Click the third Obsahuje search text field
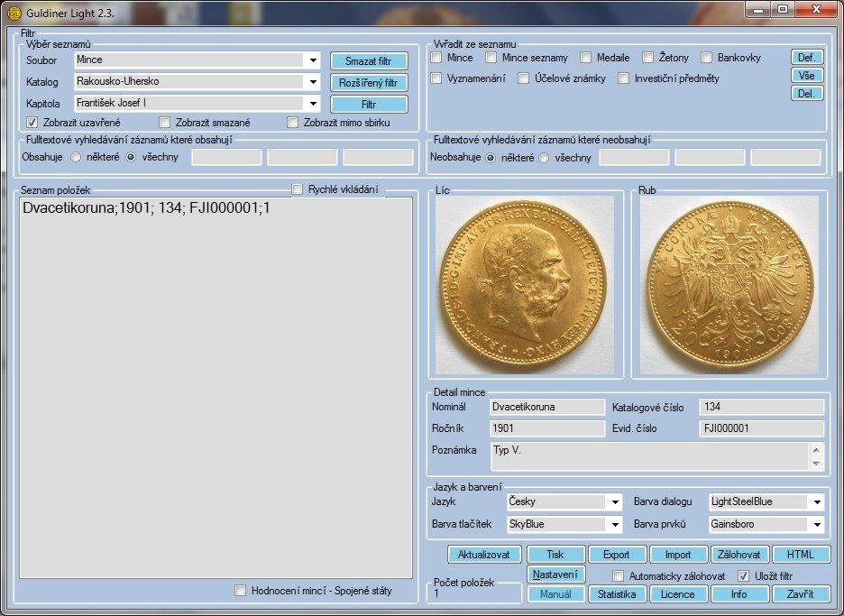This screenshot has height=616, width=844. click(x=379, y=157)
